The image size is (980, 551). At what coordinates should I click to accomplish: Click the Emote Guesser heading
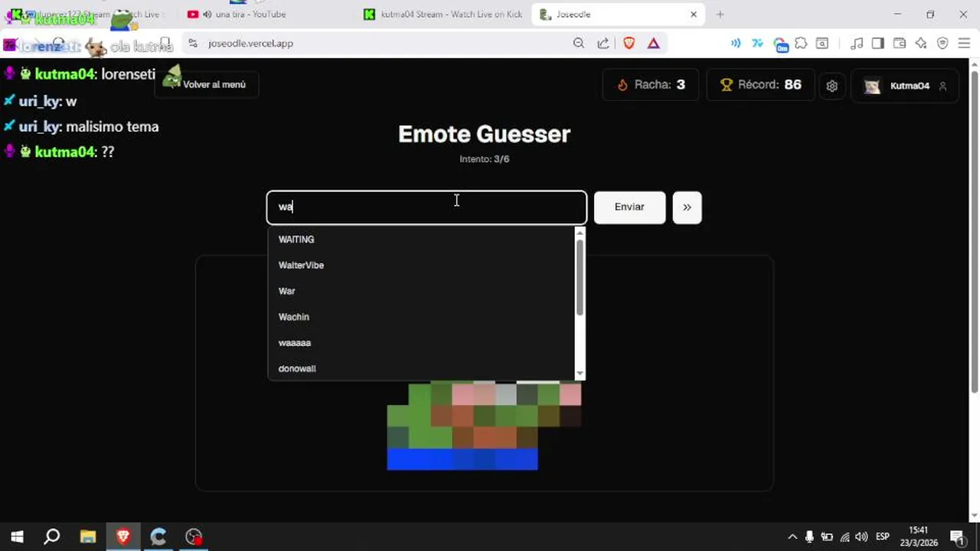point(485,134)
